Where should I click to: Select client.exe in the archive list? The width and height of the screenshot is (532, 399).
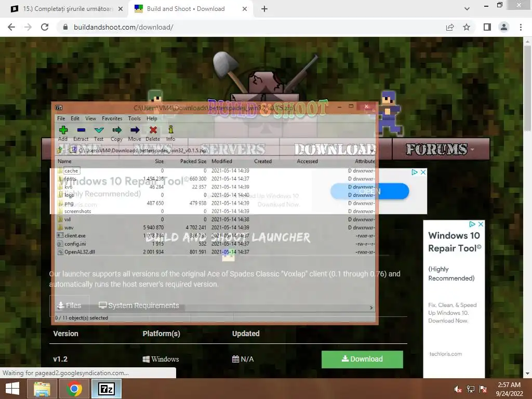75,236
